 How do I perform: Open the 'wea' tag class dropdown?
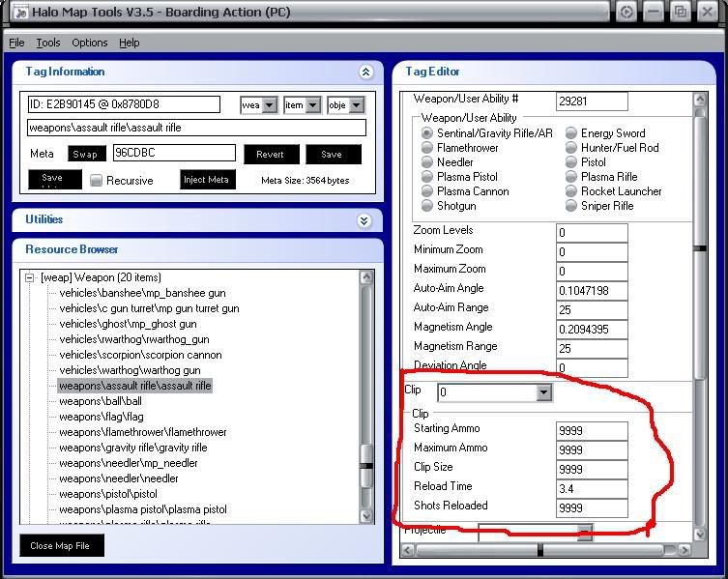click(x=270, y=105)
